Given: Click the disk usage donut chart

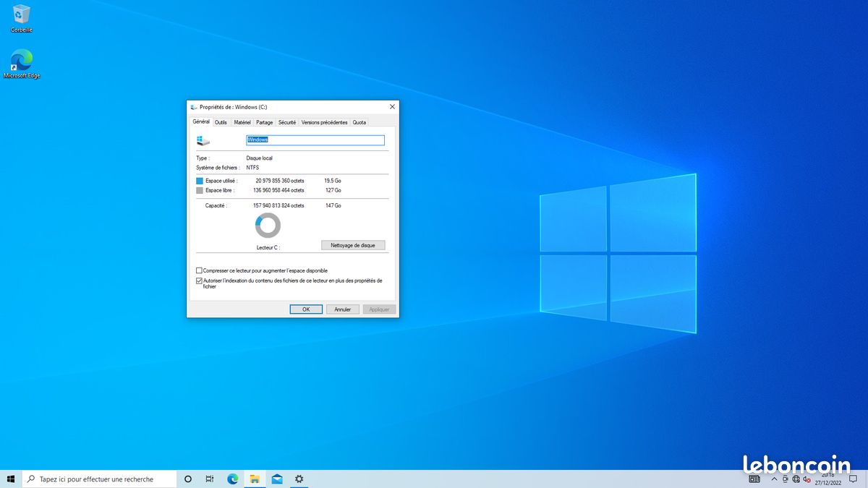Looking at the screenshot, I should (268, 226).
